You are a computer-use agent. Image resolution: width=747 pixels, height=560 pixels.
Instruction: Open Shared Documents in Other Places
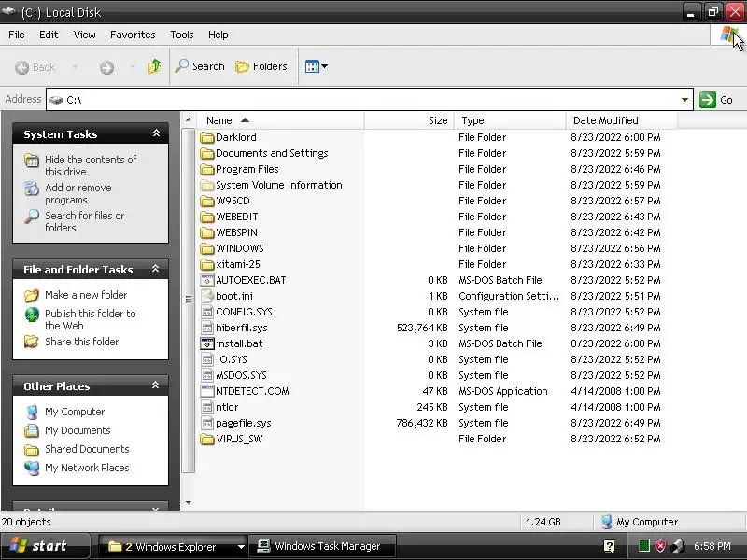pyautogui.click(x=87, y=449)
